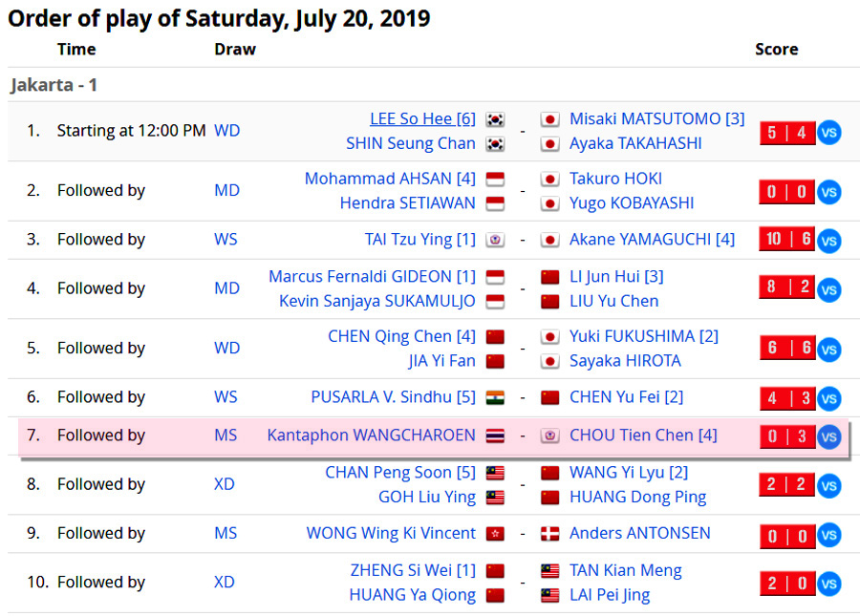Click the VS icon for match 1
Viewport: 860px width, 616px height.
tap(828, 132)
